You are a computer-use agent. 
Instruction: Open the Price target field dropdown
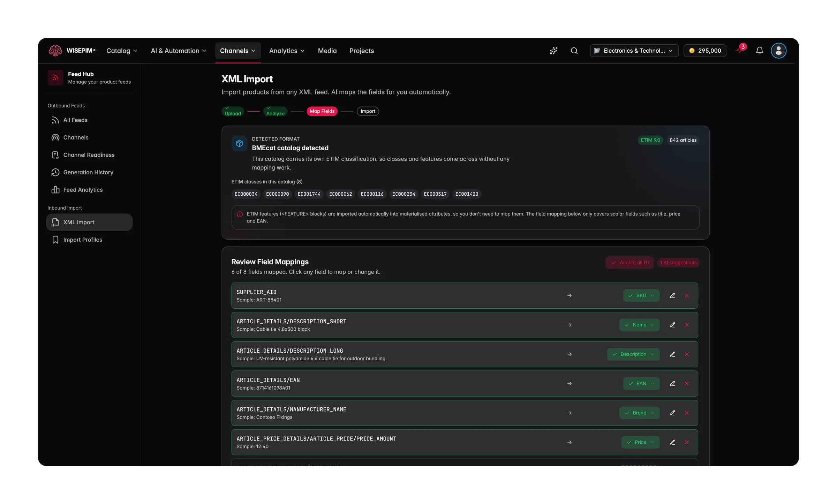pyautogui.click(x=640, y=442)
